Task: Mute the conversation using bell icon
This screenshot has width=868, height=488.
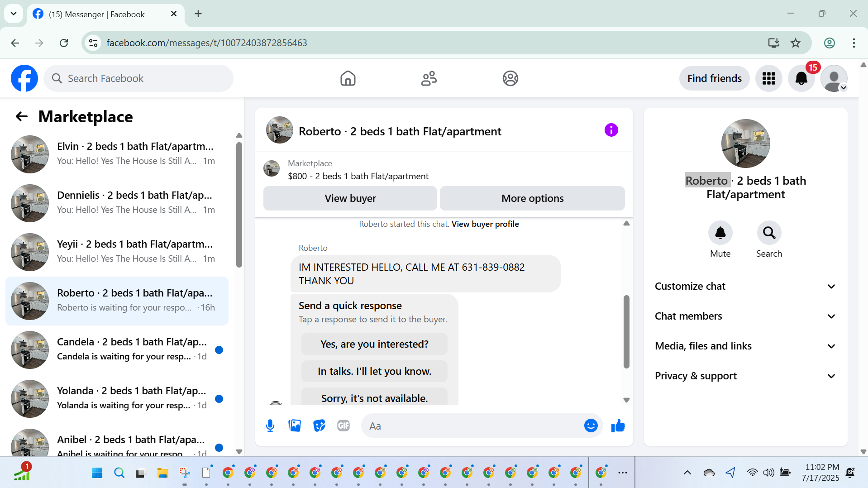Action: (x=720, y=233)
